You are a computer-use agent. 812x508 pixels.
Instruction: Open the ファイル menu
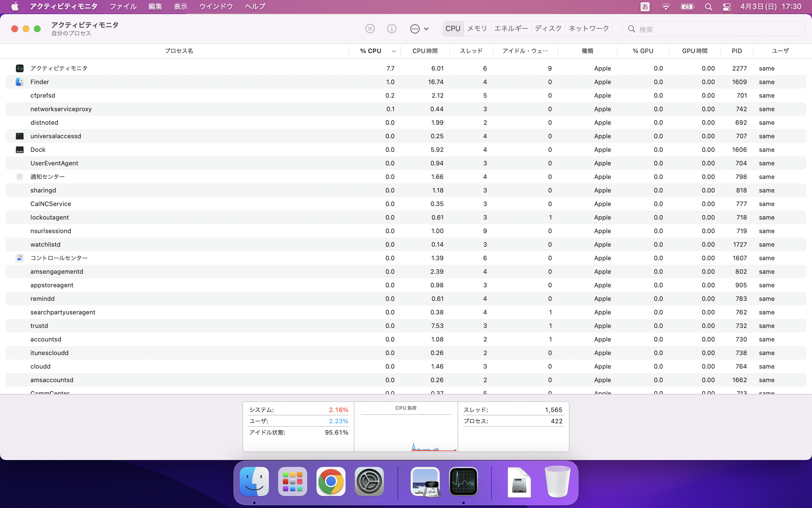tap(123, 6)
